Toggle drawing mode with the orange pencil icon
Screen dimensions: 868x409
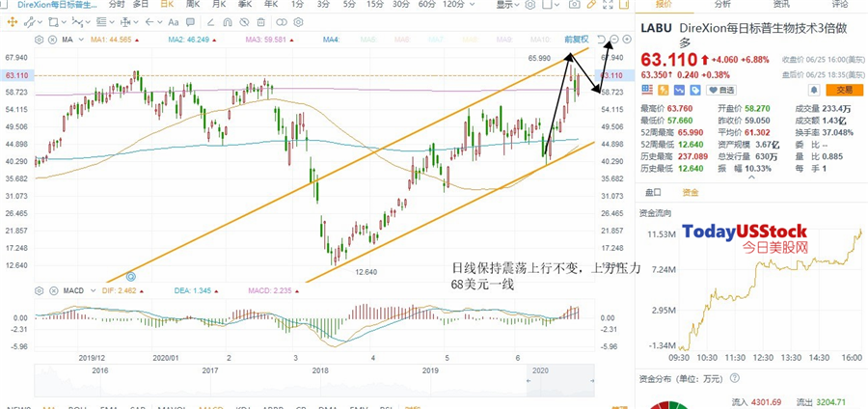click(591, 5)
